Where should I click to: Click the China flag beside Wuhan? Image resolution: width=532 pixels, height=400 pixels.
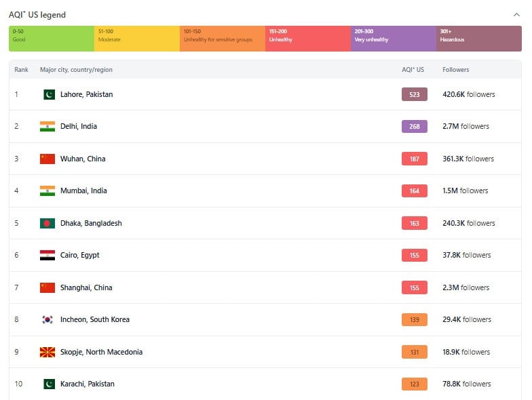(x=47, y=159)
